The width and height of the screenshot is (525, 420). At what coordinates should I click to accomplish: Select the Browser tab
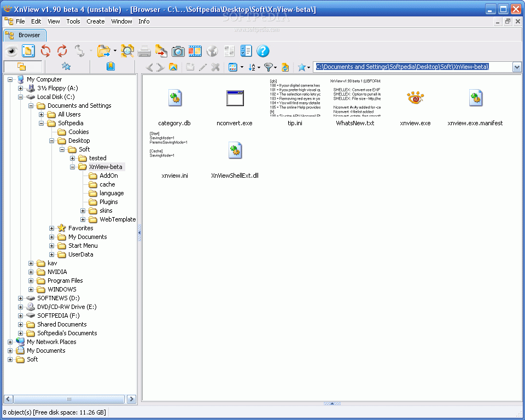click(x=25, y=35)
